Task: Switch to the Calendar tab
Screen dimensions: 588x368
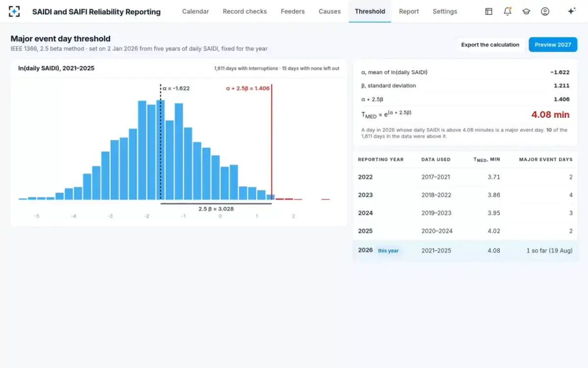Action: (196, 11)
